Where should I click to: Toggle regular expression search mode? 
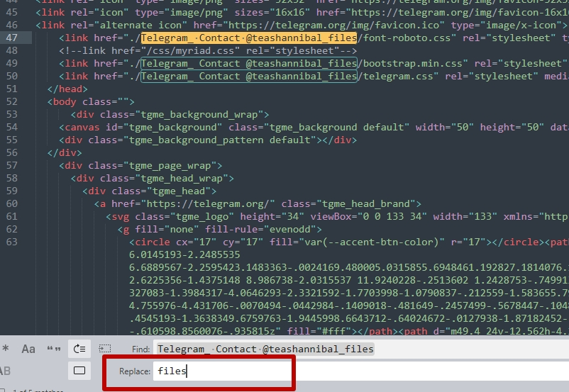click(6, 349)
